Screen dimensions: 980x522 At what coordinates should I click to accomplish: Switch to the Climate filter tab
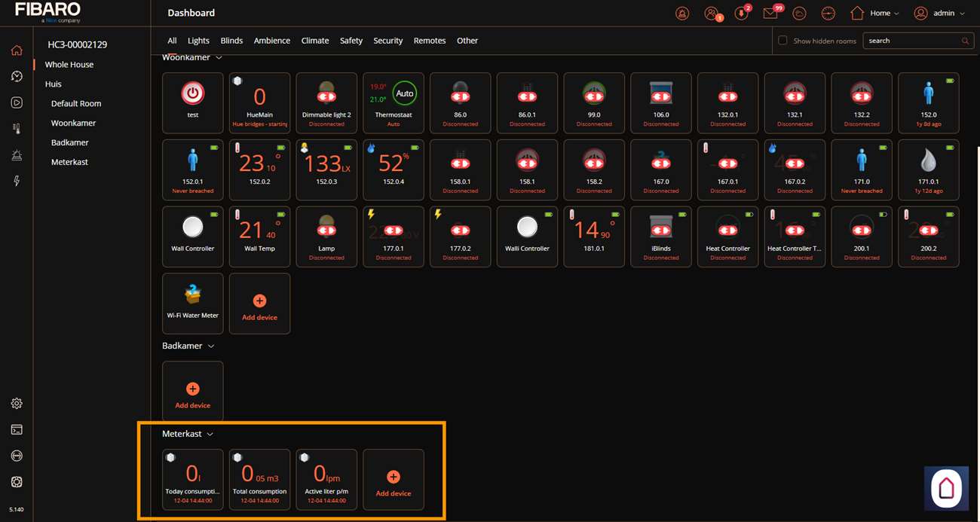[x=314, y=41]
